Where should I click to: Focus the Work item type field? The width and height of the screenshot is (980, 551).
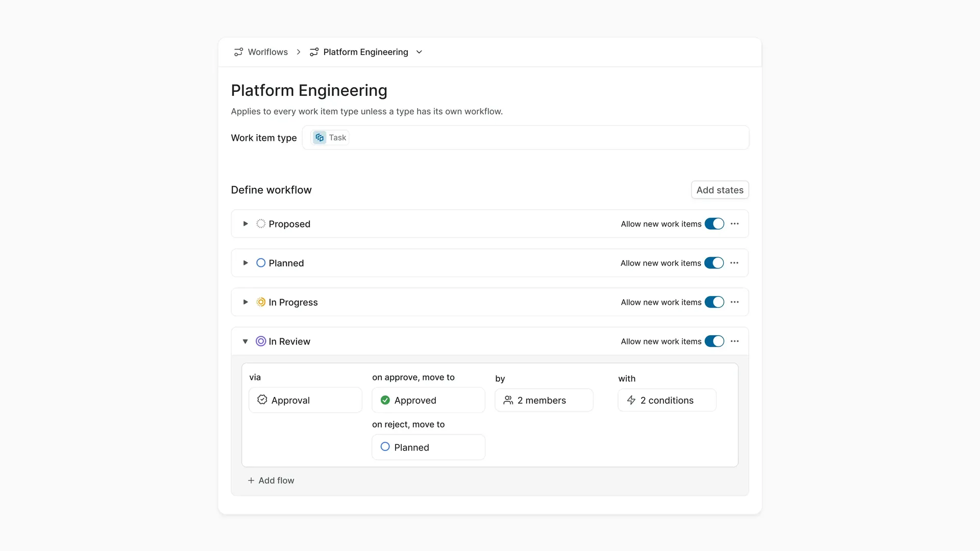click(525, 138)
